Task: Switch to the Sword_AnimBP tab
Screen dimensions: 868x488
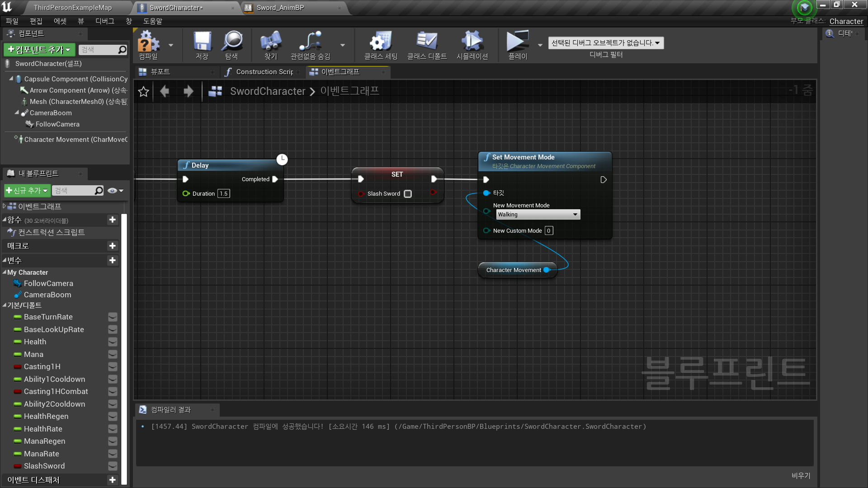Action: (x=280, y=8)
